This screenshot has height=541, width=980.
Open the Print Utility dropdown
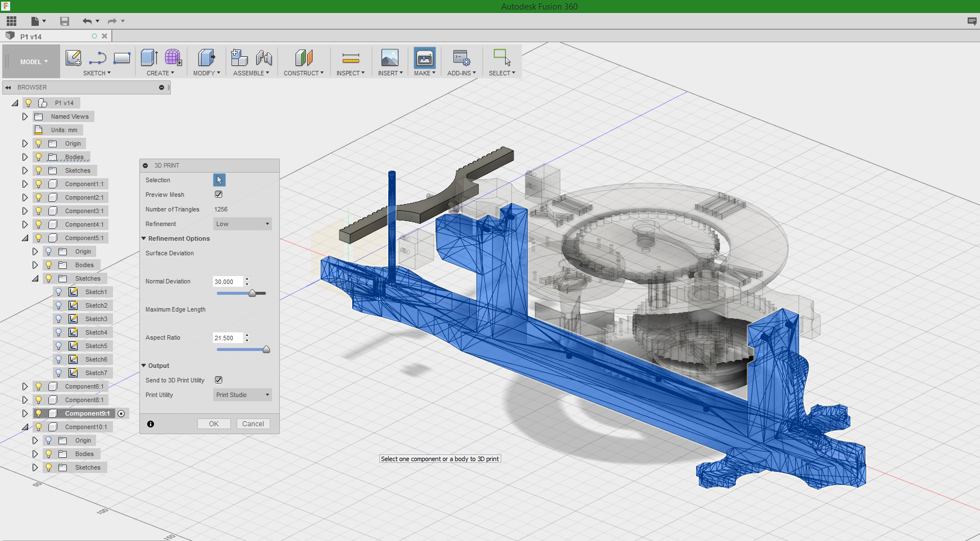pos(243,395)
